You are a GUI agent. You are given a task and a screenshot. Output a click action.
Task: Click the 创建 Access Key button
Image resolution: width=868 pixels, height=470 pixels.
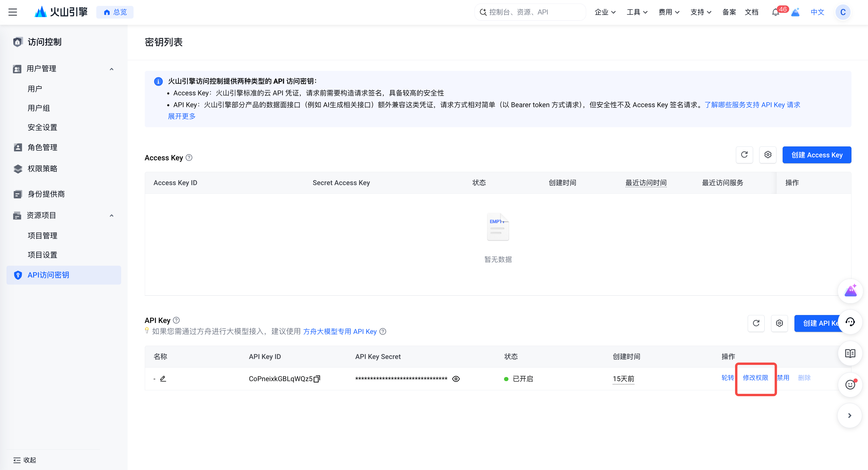click(x=816, y=155)
